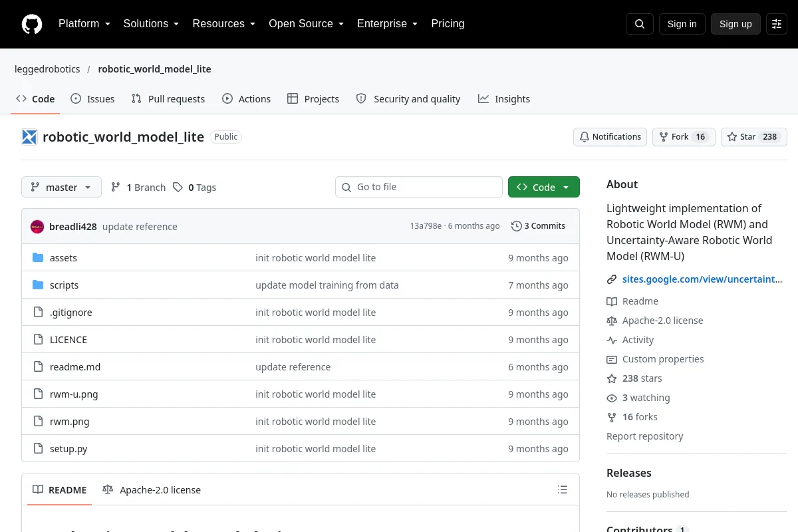Open the Apache-2.0 license tab
This screenshot has height=532, width=798.
[152, 490]
